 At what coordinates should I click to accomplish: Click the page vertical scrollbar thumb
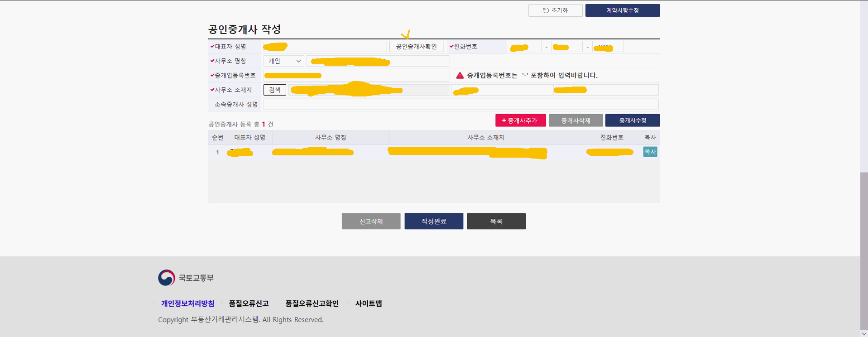click(864, 250)
